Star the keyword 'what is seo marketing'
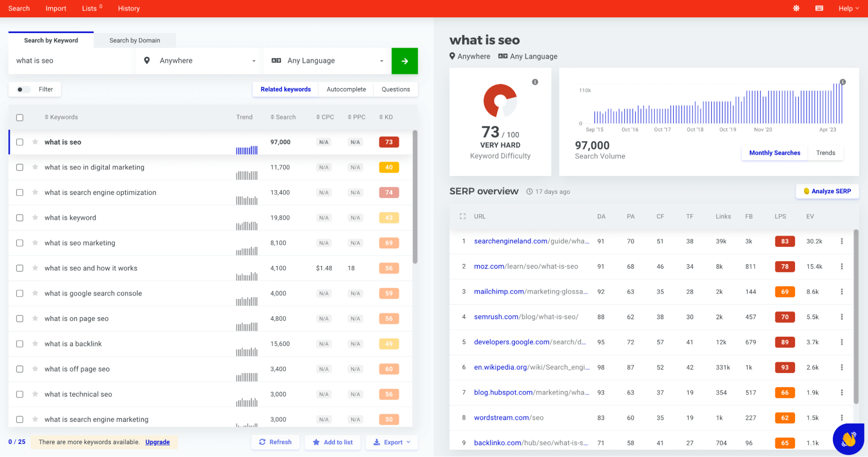The image size is (868, 457). coord(35,243)
